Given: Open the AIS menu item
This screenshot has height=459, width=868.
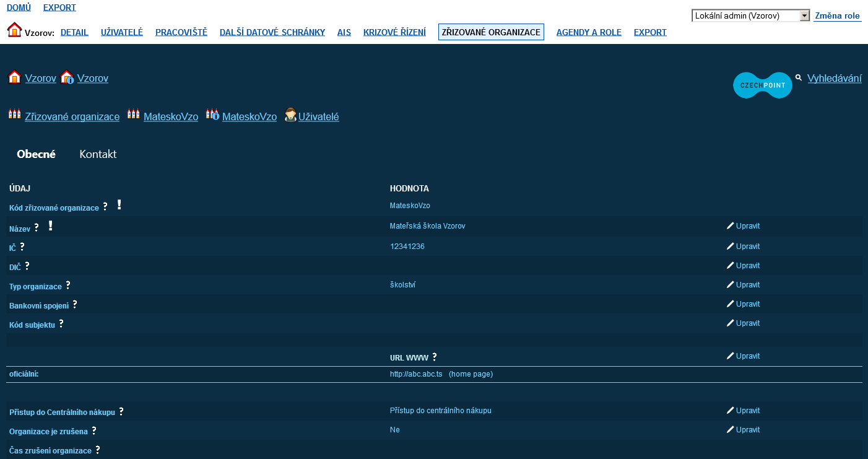Looking at the screenshot, I should tap(344, 32).
